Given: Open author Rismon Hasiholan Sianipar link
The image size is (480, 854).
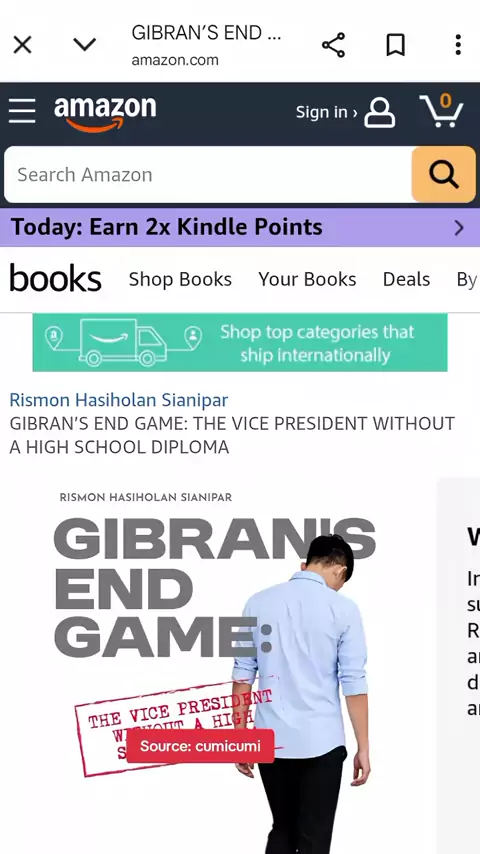Looking at the screenshot, I should click(x=119, y=400).
